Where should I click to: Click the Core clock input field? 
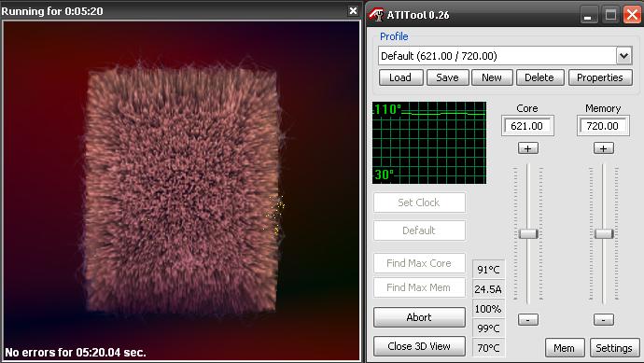pos(527,126)
